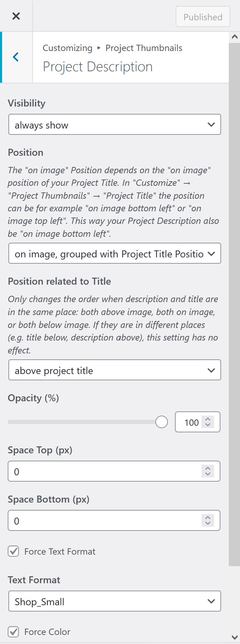Click the back arrow chevron
The width and height of the screenshot is (240, 644).
pyautogui.click(x=16, y=57)
